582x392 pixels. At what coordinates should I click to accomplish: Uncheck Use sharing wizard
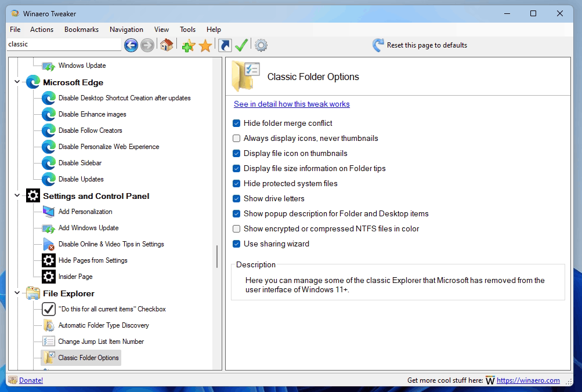click(236, 244)
